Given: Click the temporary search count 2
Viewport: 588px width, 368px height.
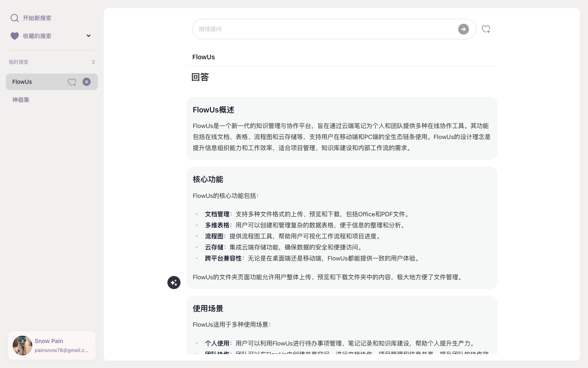Looking at the screenshot, I should click(x=93, y=62).
